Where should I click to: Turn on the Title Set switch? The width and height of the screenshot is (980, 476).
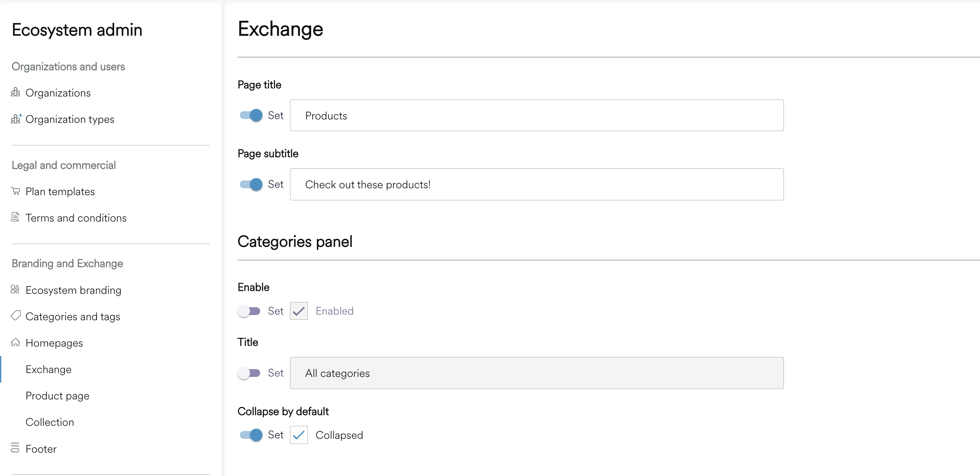249,373
